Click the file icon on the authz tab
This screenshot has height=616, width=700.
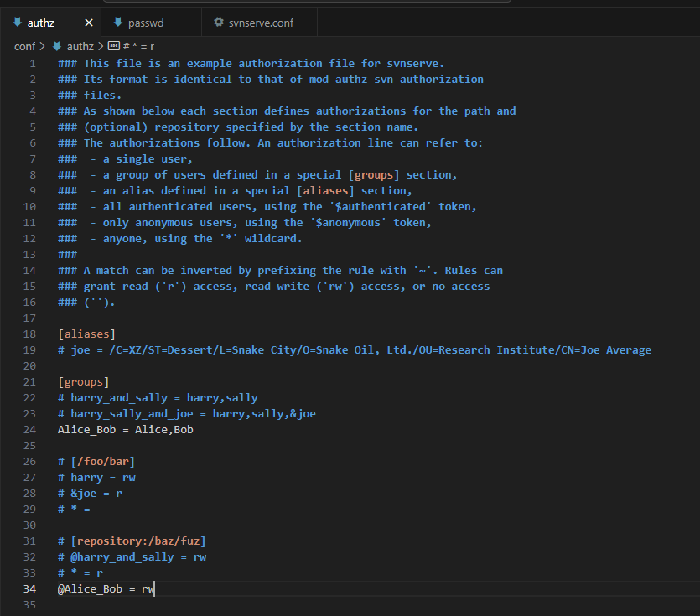click(x=18, y=23)
